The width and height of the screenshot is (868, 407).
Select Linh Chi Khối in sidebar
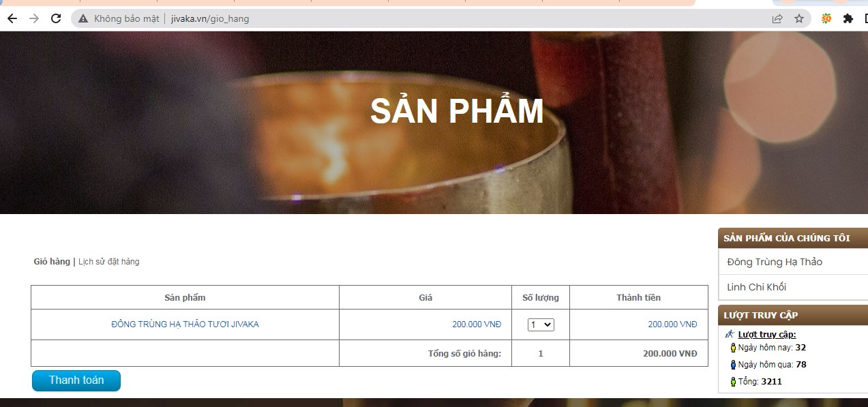pos(756,287)
